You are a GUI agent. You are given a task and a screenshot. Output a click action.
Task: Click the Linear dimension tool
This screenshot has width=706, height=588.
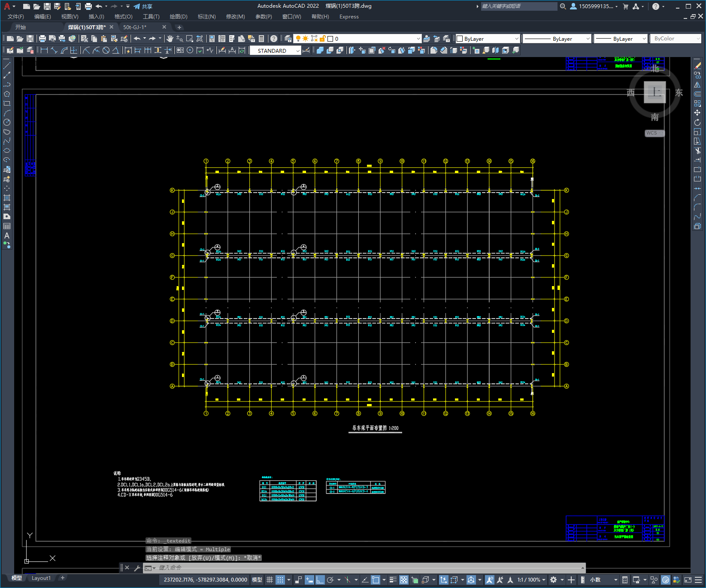tap(44, 50)
